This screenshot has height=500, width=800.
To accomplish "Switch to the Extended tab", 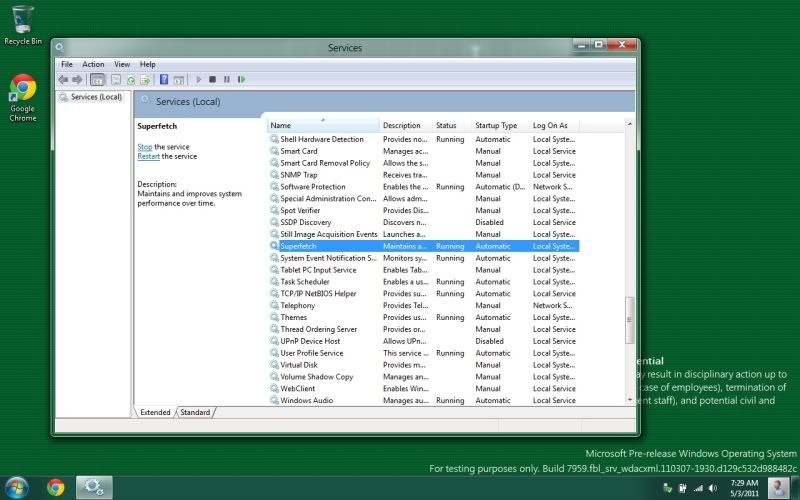I will 155,412.
